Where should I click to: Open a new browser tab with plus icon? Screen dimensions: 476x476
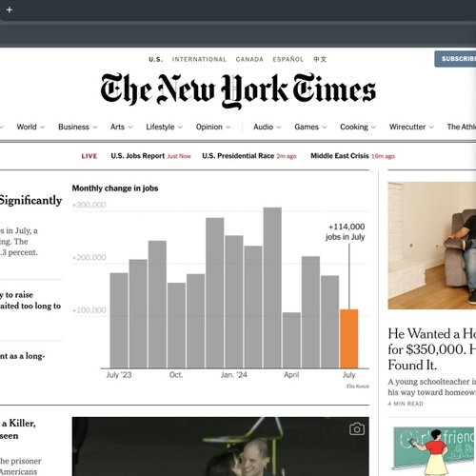click(10, 10)
